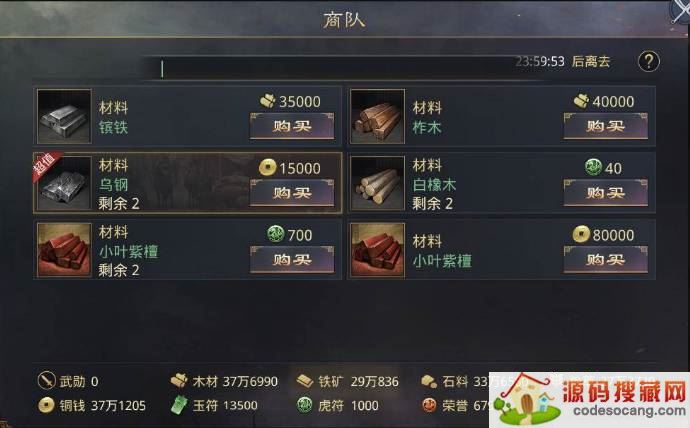Image resolution: width=690 pixels, height=428 pixels.
Task: Click the 玉符 jade talisman icon
Action: point(179,405)
